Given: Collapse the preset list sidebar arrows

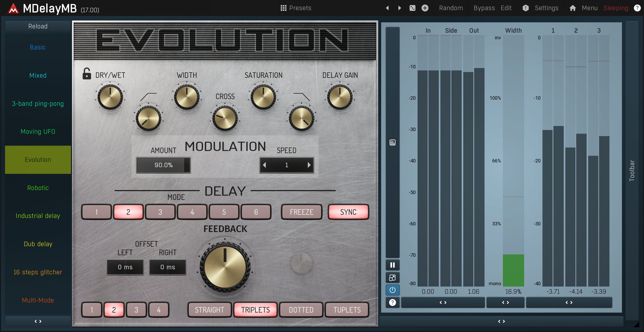Looking at the screenshot, I should coord(38,321).
